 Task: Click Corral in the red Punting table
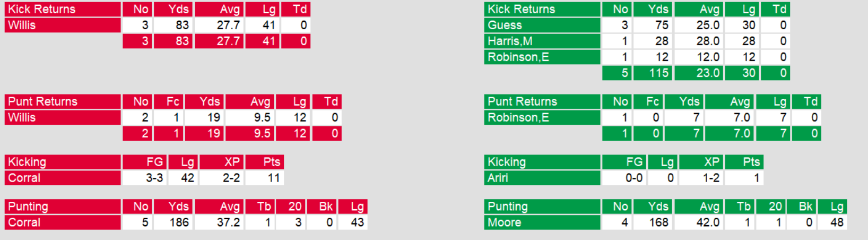(x=63, y=222)
